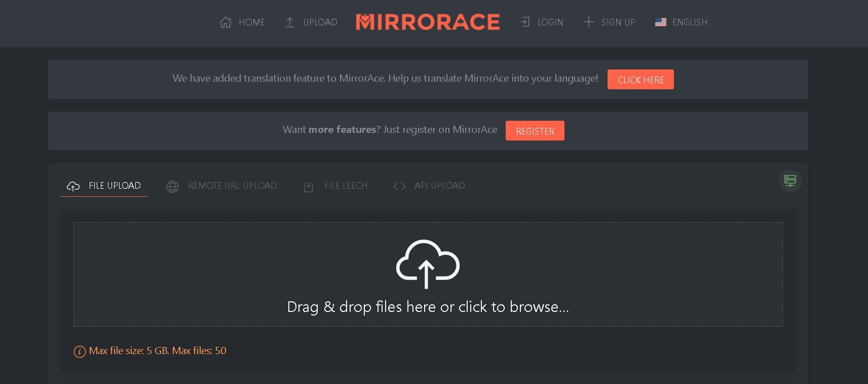Open the MirrorAce logo homepage

pos(428,22)
